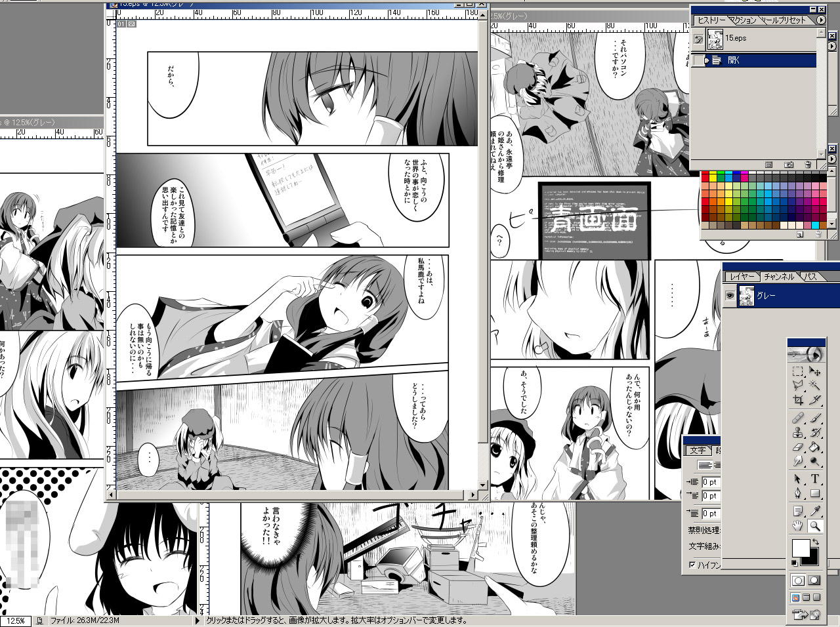Select the Paint Bucket tool
Screen dimensions: 840x627
(815, 447)
